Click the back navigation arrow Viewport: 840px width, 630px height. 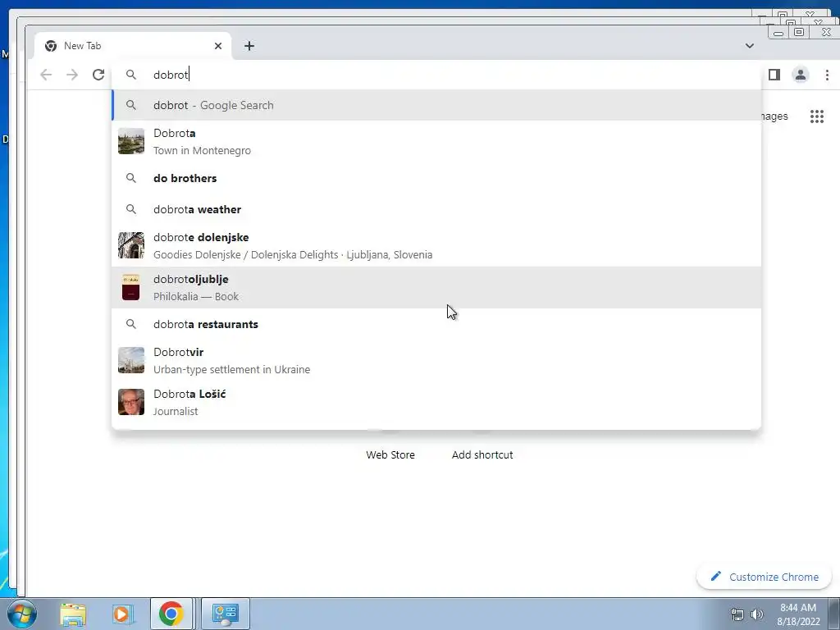(x=46, y=75)
